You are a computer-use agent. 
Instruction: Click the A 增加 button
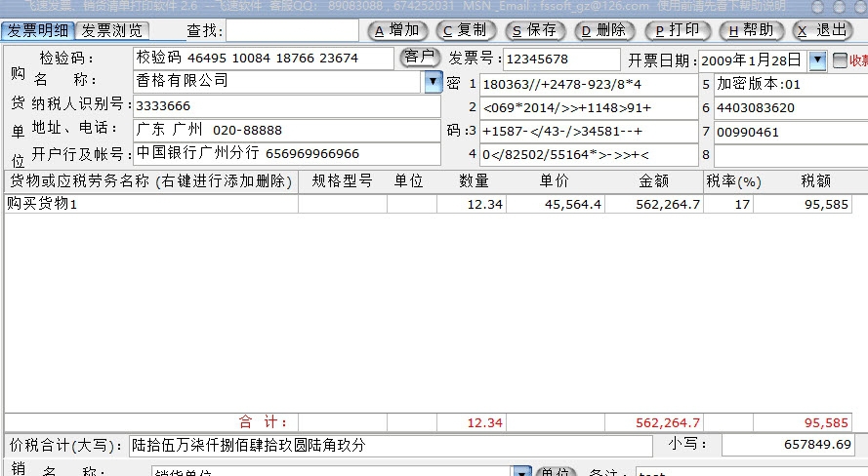397,30
